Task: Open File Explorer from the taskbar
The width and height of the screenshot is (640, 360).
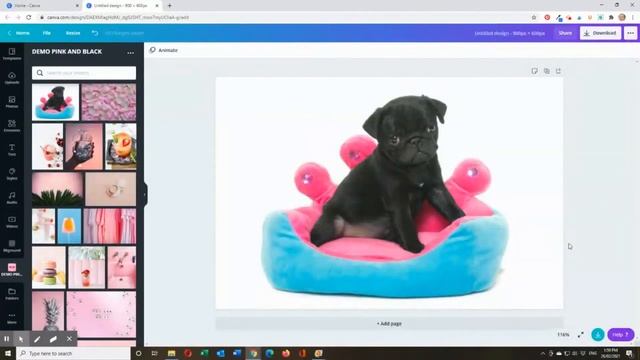Action: 171,353
